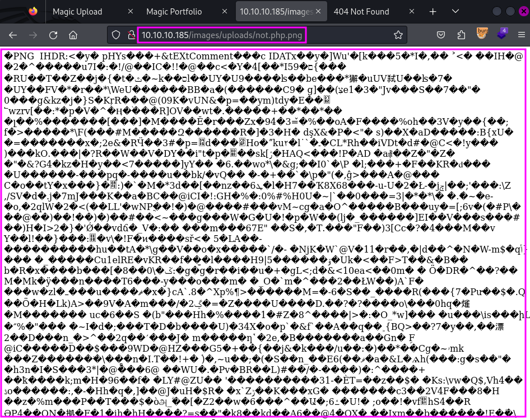Expand the list all tabs chevron

click(455, 12)
